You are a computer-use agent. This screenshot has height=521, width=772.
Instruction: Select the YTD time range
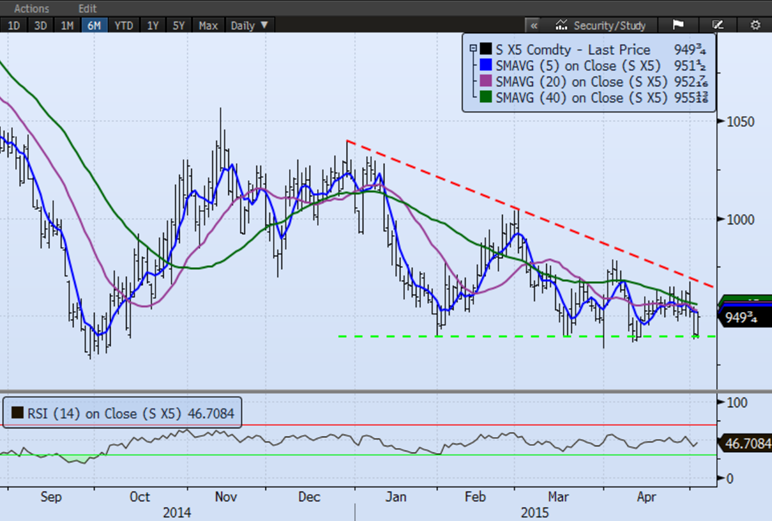pos(124,24)
